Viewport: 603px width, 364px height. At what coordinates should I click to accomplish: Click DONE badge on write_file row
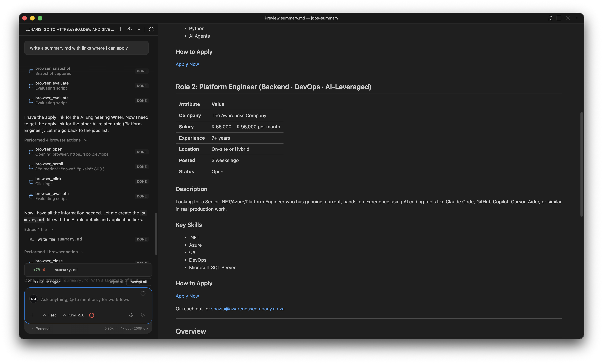pyautogui.click(x=142, y=239)
